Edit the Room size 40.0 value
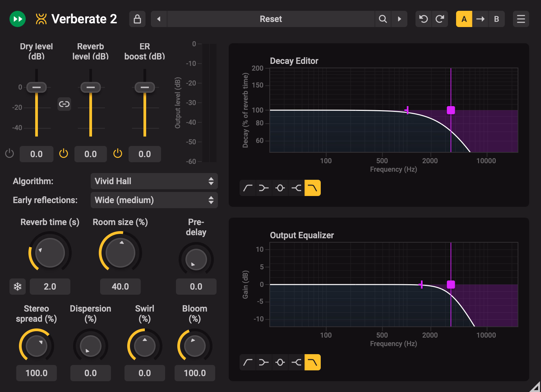 click(x=120, y=287)
